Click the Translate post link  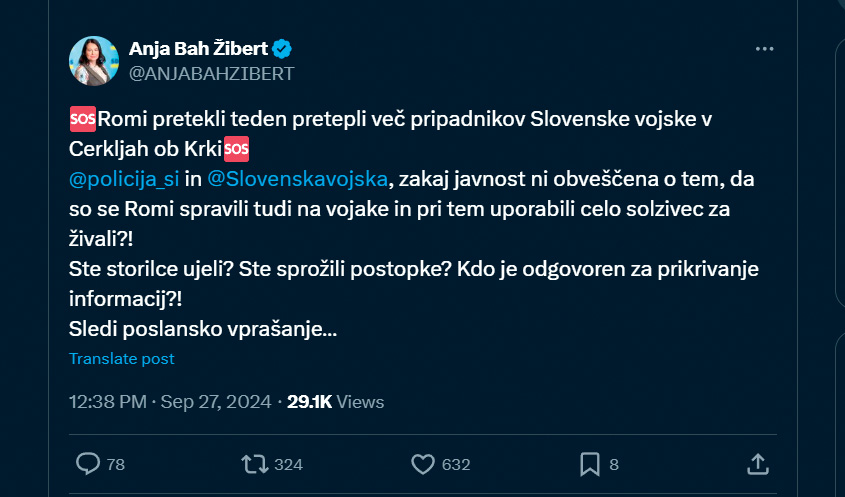point(122,359)
